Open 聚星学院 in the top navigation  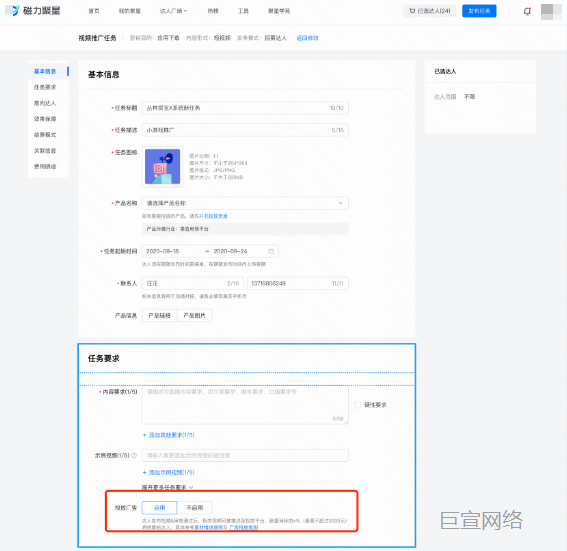(x=279, y=11)
